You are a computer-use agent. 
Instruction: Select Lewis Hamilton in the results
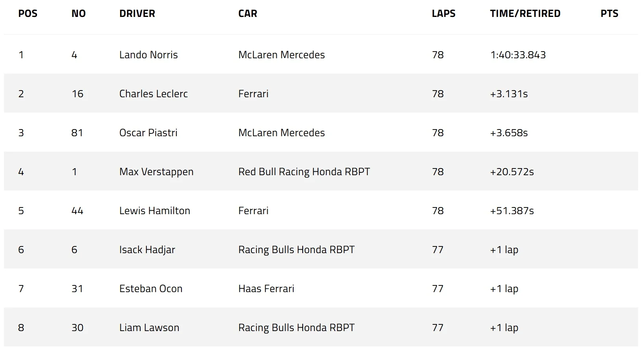click(154, 211)
